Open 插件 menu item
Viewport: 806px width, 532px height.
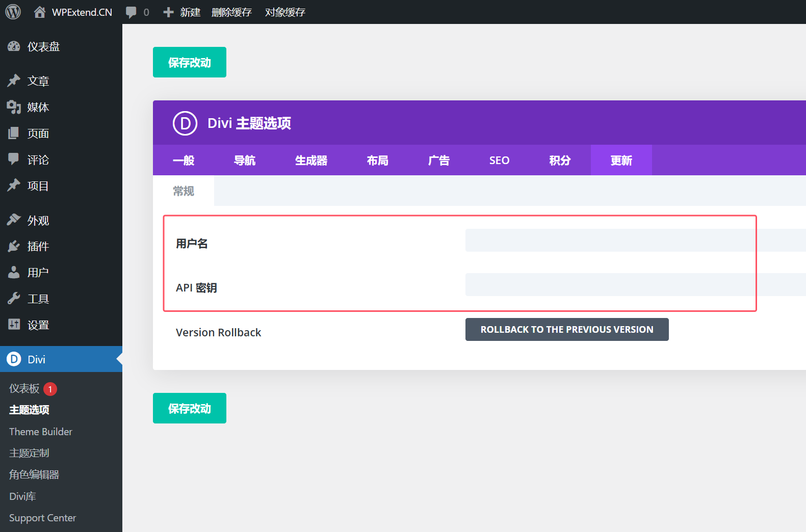tap(38, 246)
